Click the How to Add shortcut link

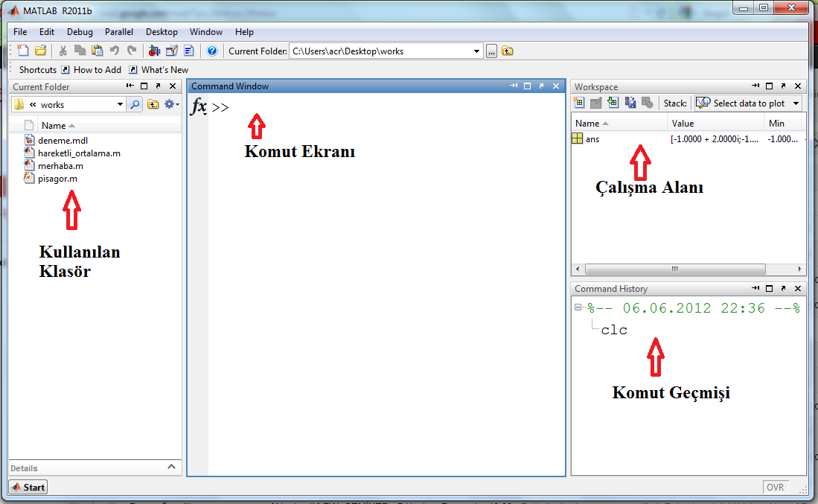[92, 70]
